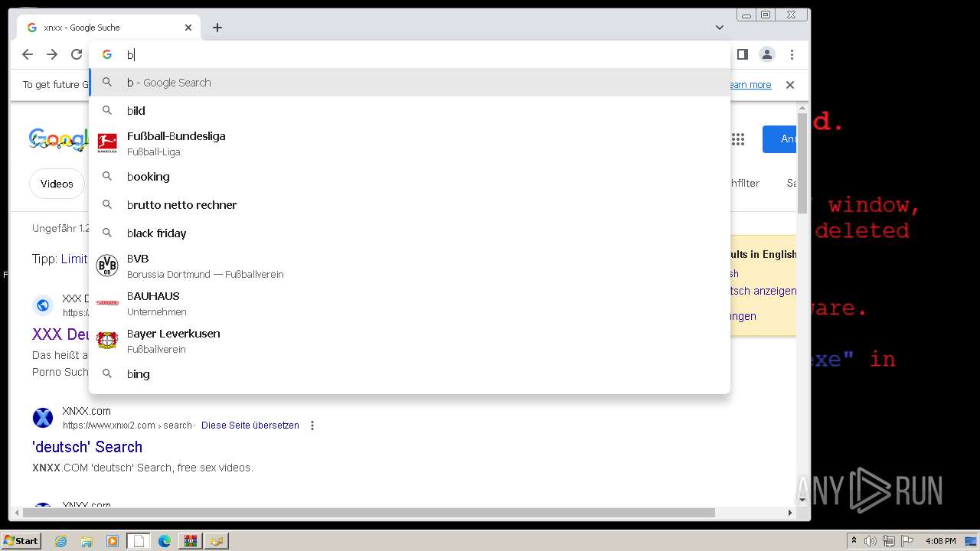The height and width of the screenshot is (551, 980).
Task: Show hidden tray icons arrow
Action: (x=854, y=541)
